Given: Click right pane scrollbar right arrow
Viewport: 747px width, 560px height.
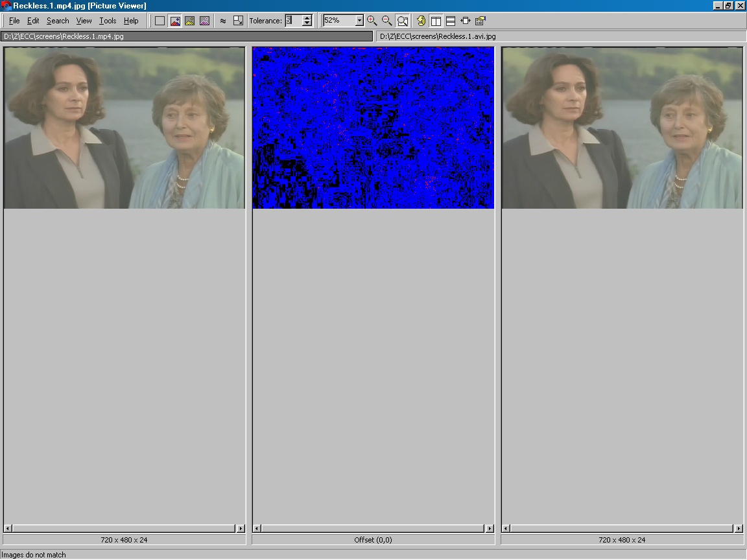Looking at the screenshot, I should click(x=739, y=528).
